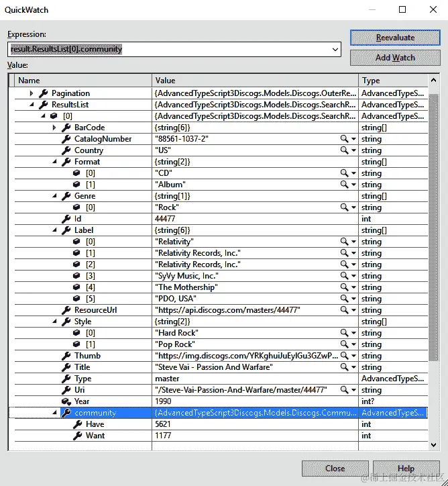This screenshot has width=448, height=486.
Task: Click the wrench icon beside Want
Action: (77, 436)
